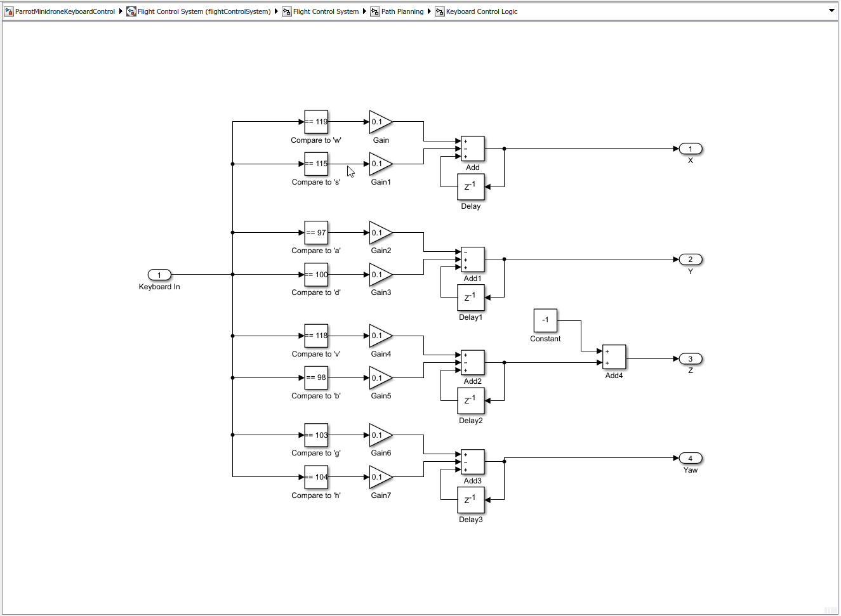
Task: Select the Compare to 's' block
Action: point(316,164)
